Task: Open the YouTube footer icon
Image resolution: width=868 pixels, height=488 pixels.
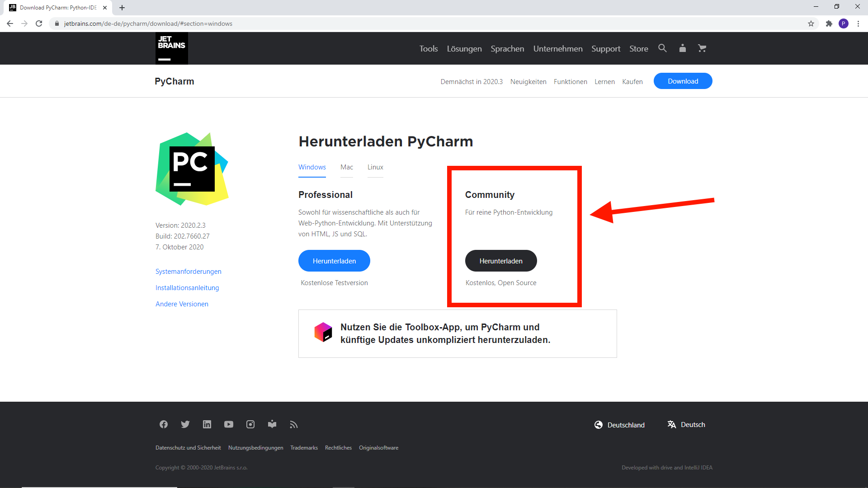Action: [x=229, y=424]
